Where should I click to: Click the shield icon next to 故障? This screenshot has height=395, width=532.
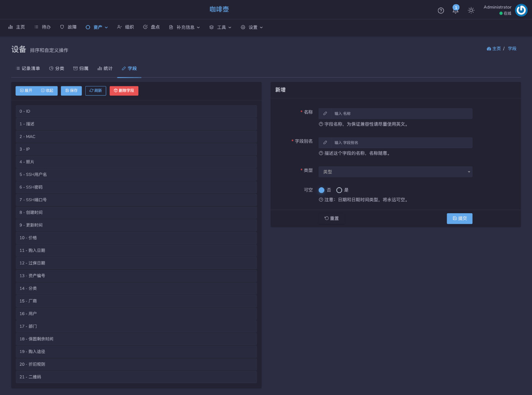(x=62, y=27)
